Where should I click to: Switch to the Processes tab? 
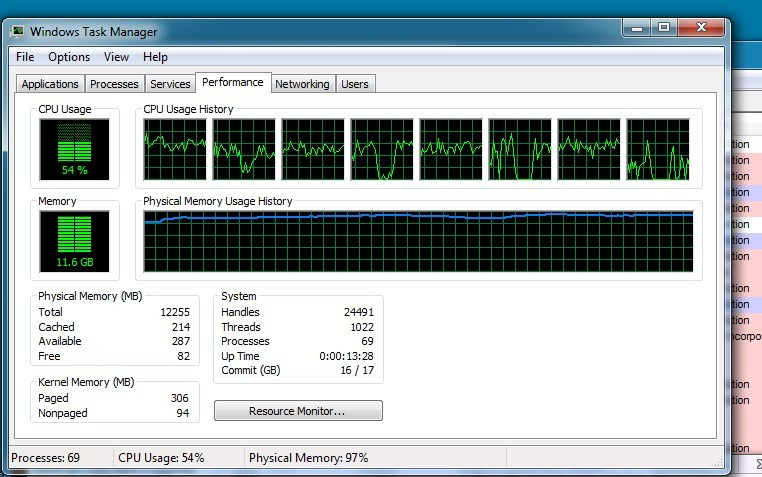[114, 84]
